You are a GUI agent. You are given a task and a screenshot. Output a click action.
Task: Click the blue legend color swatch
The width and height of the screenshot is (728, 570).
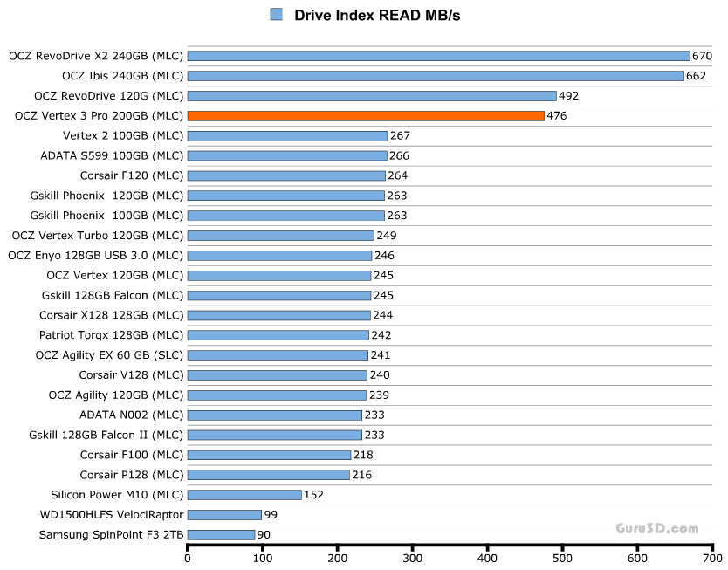tap(276, 14)
